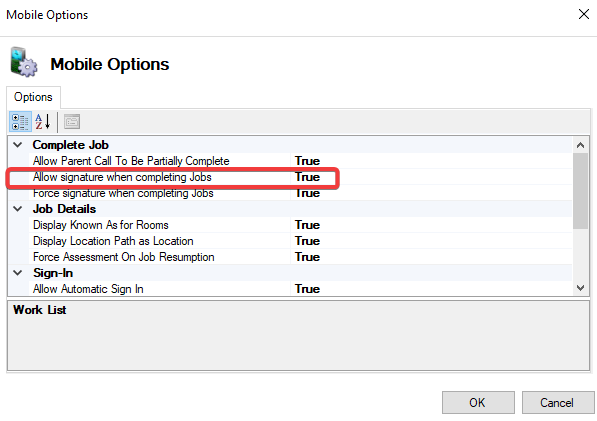
Task: Click the scroll up arrow of property grid
Action: 580,145
